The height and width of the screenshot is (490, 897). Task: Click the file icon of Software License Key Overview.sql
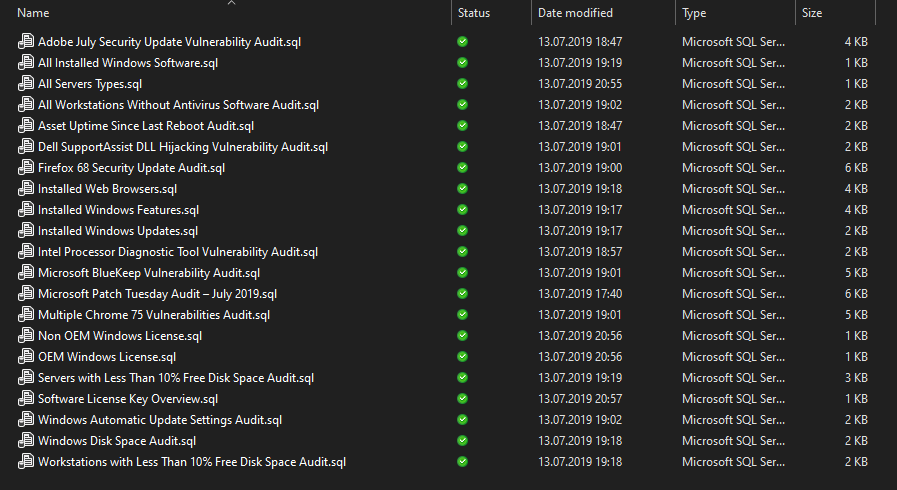pyautogui.click(x=26, y=399)
